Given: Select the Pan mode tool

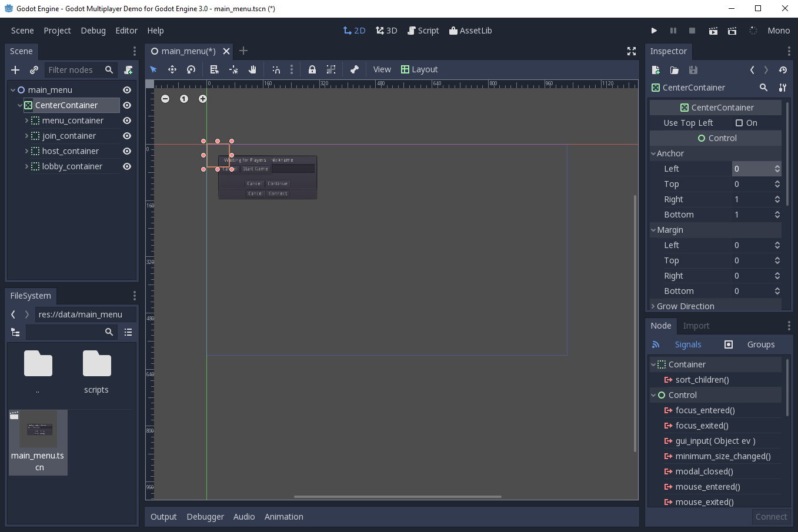Looking at the screenshot, I should pos(252,69).
